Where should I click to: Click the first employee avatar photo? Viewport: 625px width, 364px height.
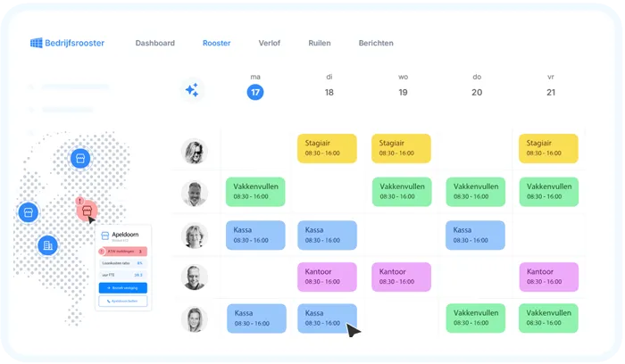tap(194, 151)
